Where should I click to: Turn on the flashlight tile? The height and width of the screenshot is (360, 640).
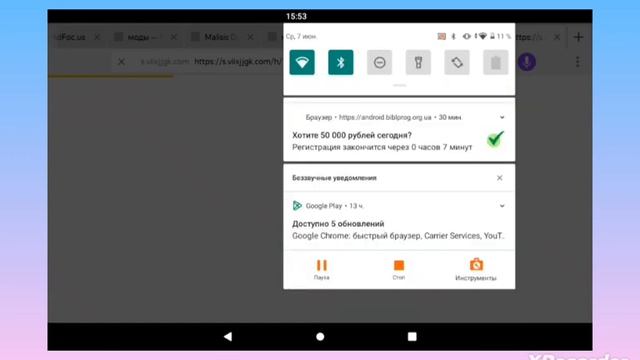pyautogui.click(x=418, y=62)
